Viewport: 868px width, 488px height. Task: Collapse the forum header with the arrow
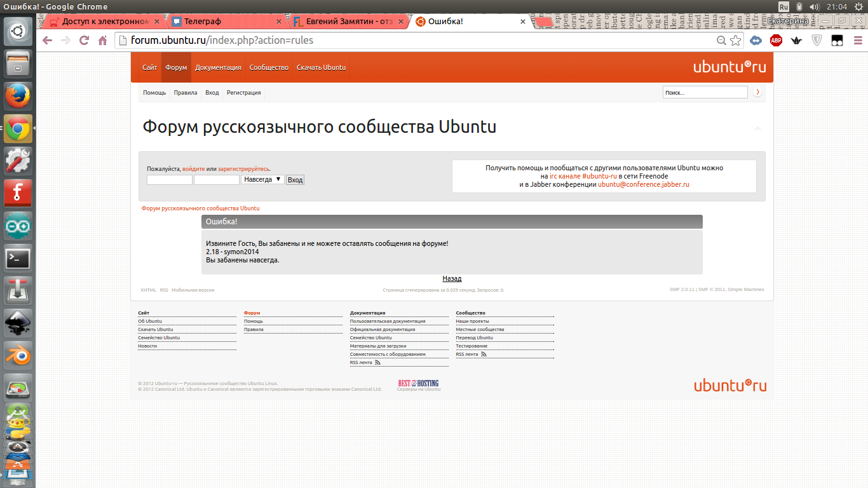point(757,128)
